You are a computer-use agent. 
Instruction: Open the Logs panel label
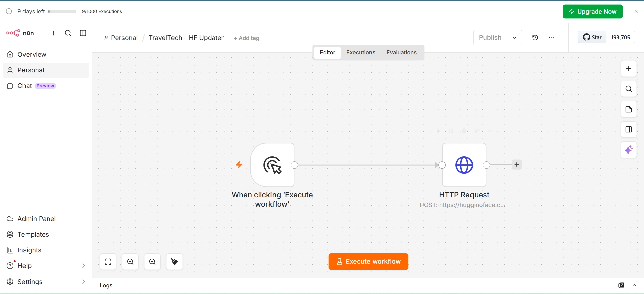pyautogui.click(x=106, y=285)
